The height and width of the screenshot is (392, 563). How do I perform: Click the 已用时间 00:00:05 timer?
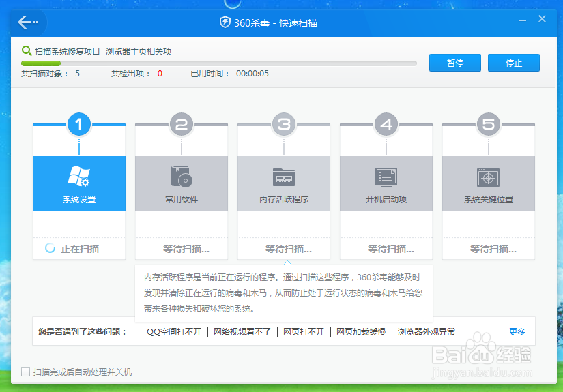pos(252,74)
